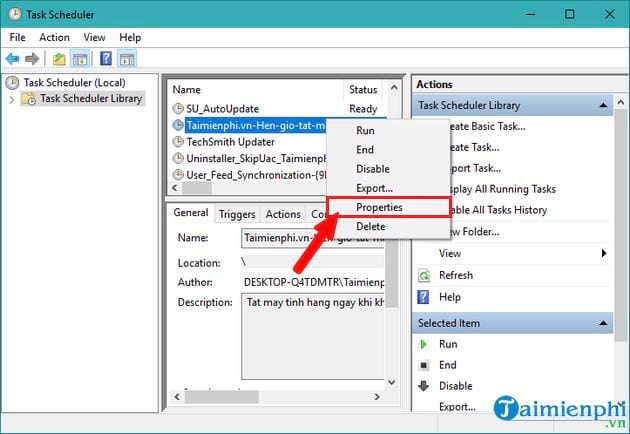This screenshot has height=434, width=630.
Task: Click Run under Selected Item
Action: [x=448, y=344]
